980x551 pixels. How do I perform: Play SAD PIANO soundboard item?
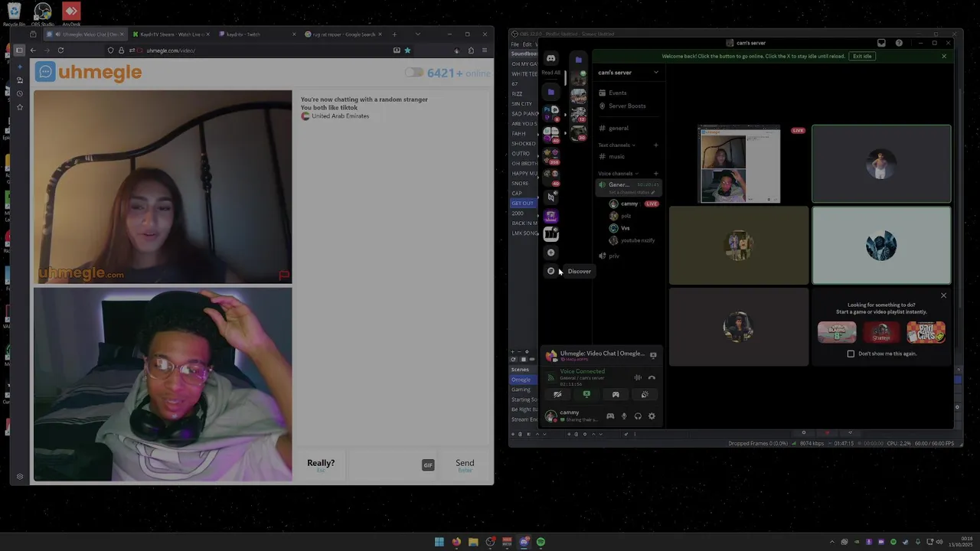(x=524, y=113)
